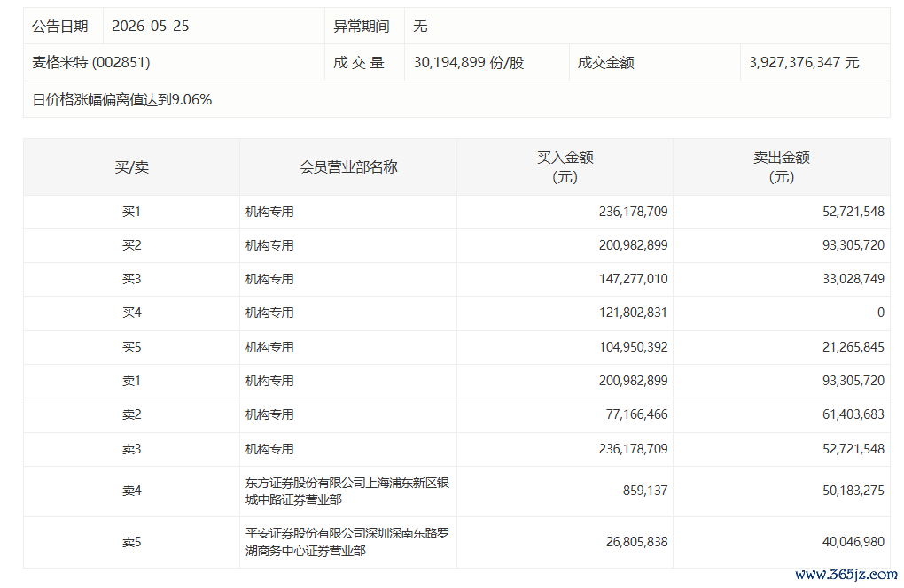Click the 日价格涨幅偏离值达到9.06% note
Image resolution: width=904 pixels, height=588 pixels.
point(122,100)
